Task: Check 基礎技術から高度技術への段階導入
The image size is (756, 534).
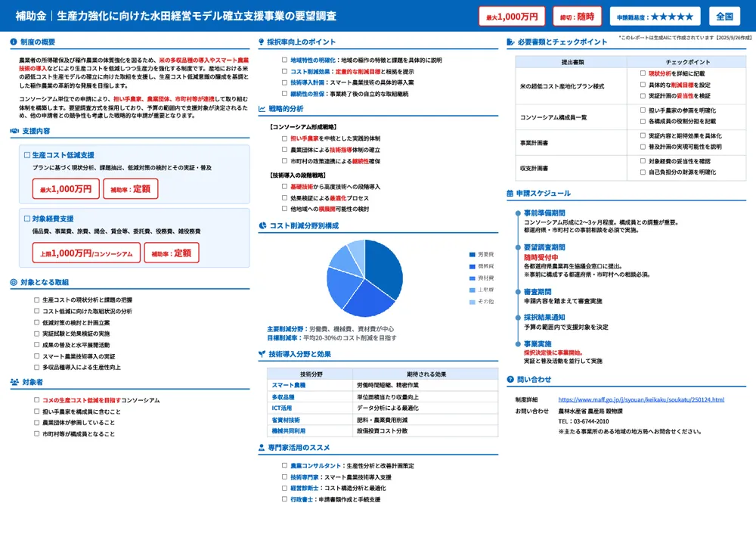Action: (283, 186)
